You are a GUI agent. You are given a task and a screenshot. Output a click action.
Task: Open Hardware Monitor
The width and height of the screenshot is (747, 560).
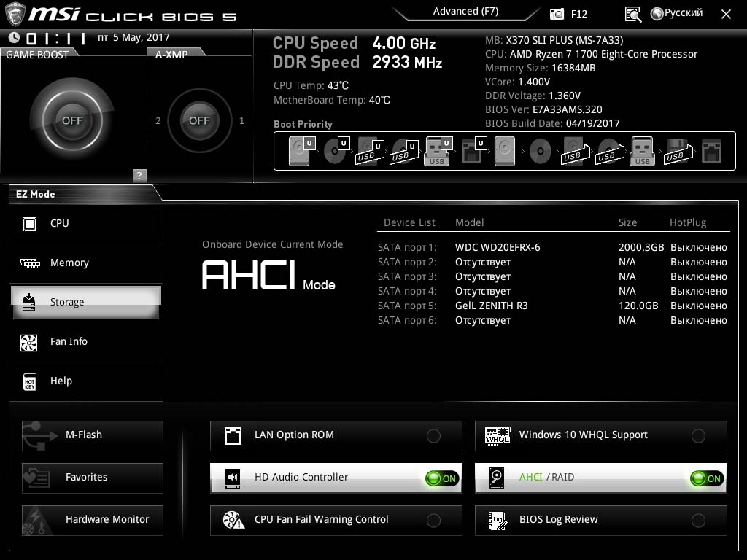[x=93, y=520]
